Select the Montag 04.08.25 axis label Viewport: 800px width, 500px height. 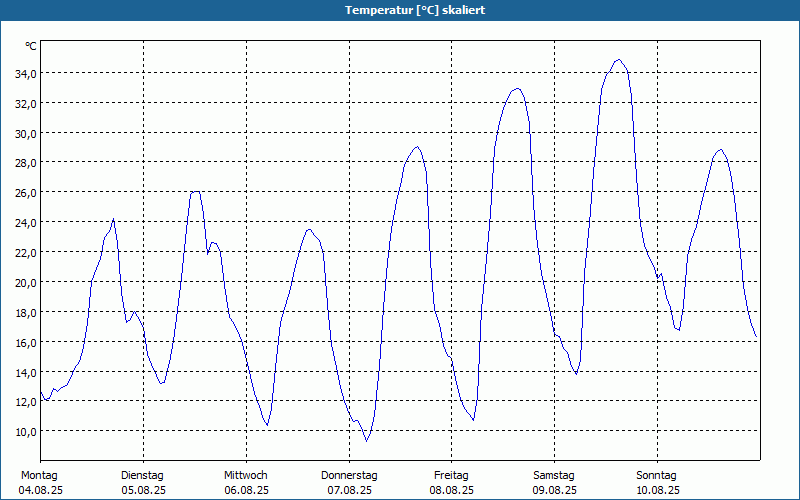pyautogui.click(x=40, y=483)
